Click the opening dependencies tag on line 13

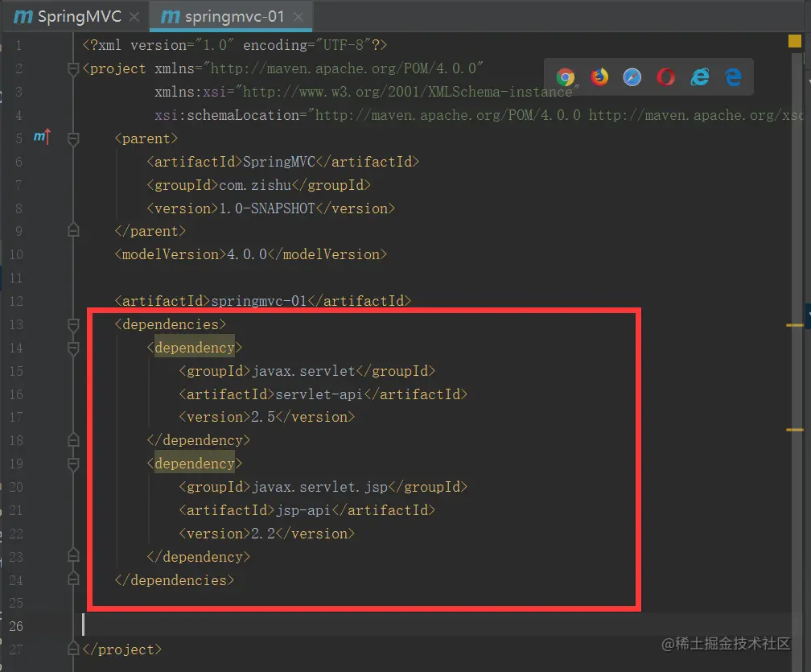pos(171,324)
